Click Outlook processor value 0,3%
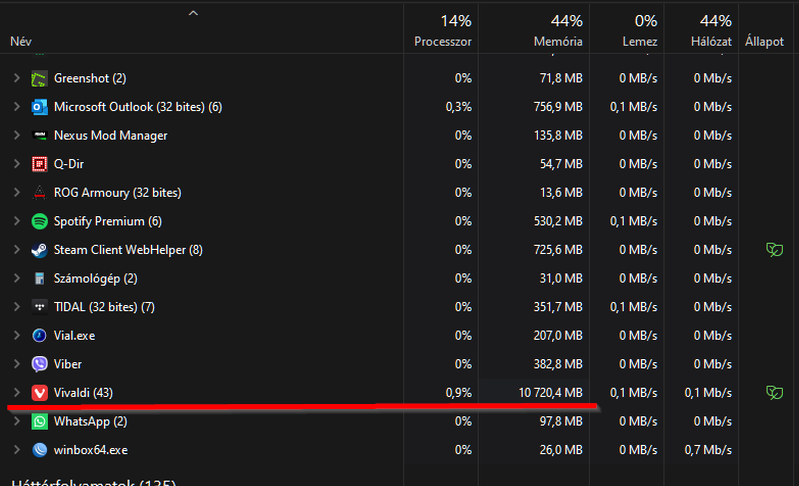The height and width of the screenshot is (486, 799). [x=459, y=107]
